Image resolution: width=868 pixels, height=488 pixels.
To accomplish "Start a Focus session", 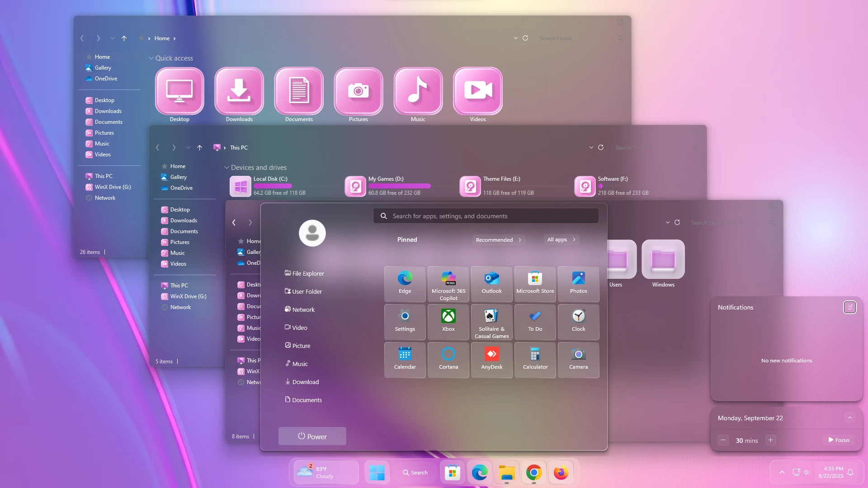I will tap(839, 440).
